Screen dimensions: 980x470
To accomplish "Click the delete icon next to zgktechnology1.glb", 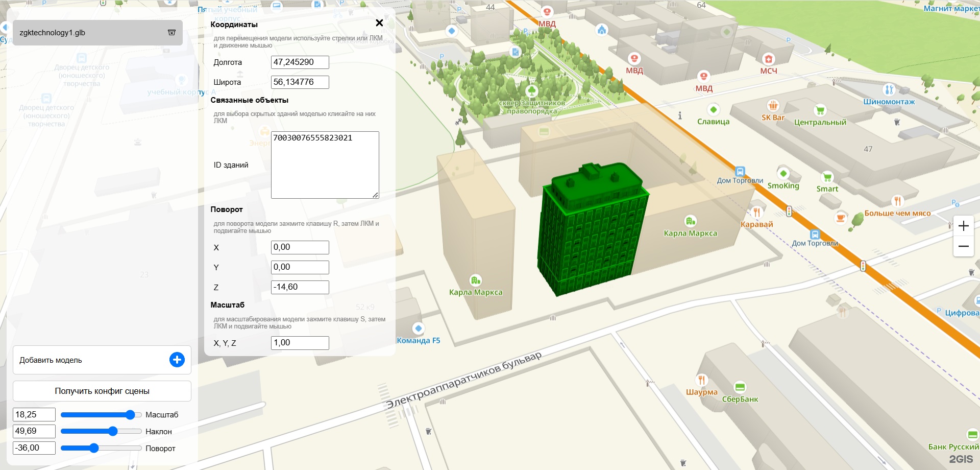I will [x=171, y=33].
